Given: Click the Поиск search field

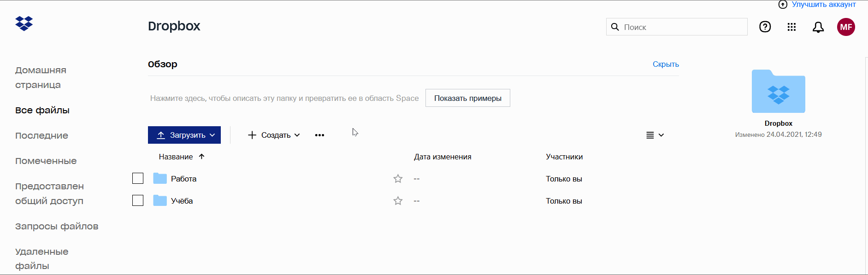Looking at the screenshot, I should 682,27.
